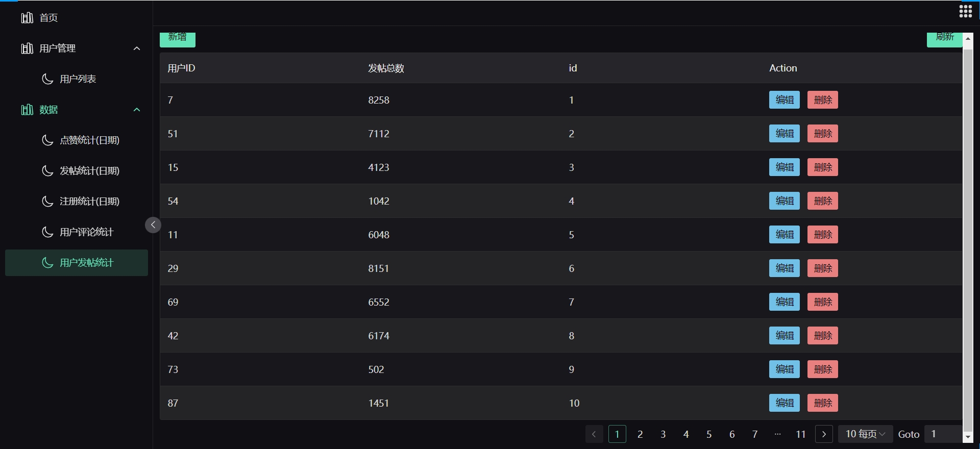
Task: Click the 用户管理 chart icon
Action: click(27, 48)
